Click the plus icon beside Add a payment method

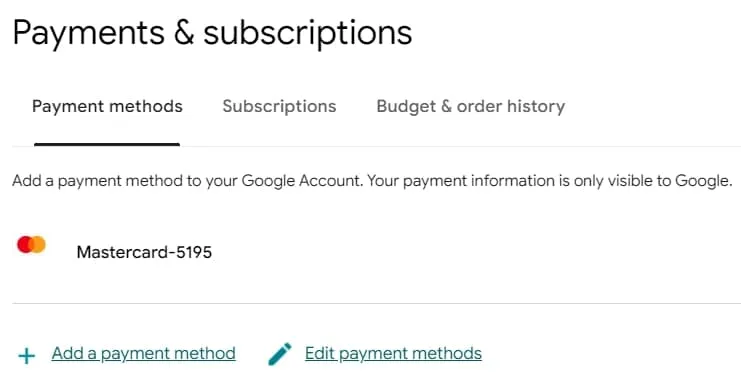point(27,356)
